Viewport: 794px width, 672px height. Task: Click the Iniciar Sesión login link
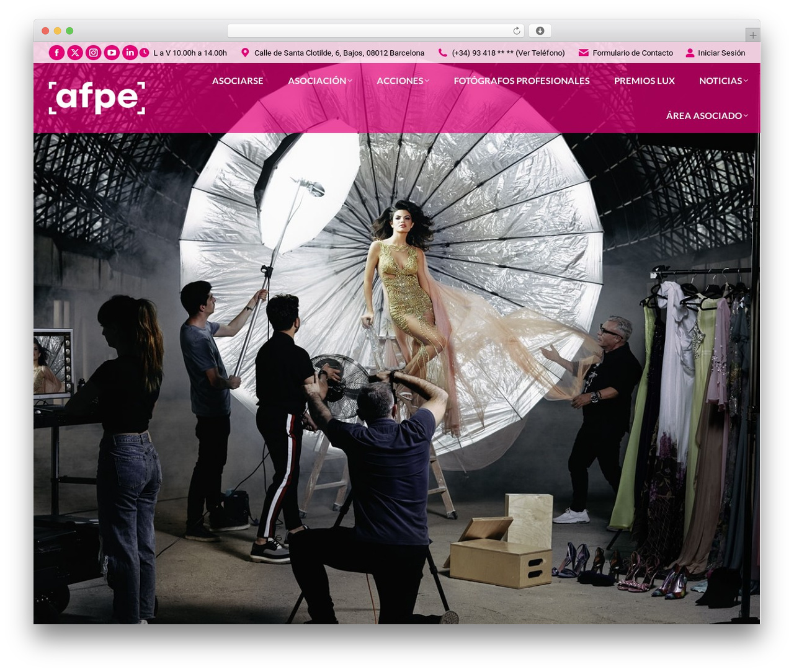(721, 53)
